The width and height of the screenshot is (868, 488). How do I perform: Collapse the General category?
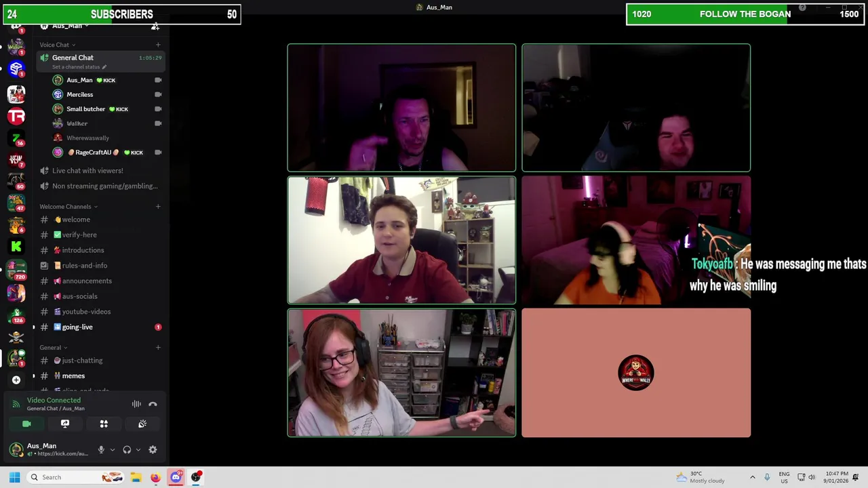[53, 347]
